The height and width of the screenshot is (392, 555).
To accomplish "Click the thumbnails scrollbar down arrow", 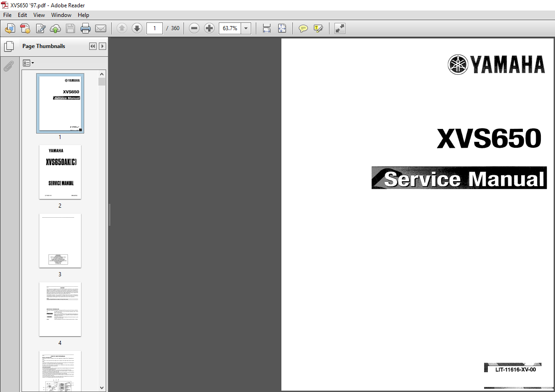I will coord(102,387).
